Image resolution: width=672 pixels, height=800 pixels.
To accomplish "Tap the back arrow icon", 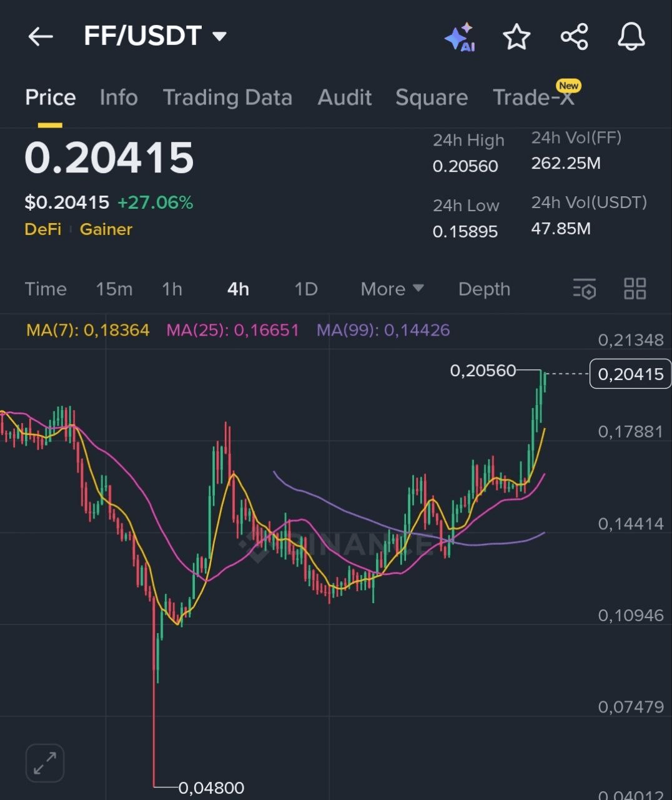I will 41,37.
